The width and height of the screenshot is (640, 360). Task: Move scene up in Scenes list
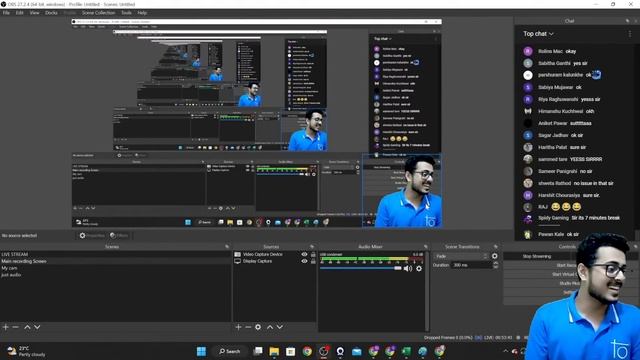27,327
